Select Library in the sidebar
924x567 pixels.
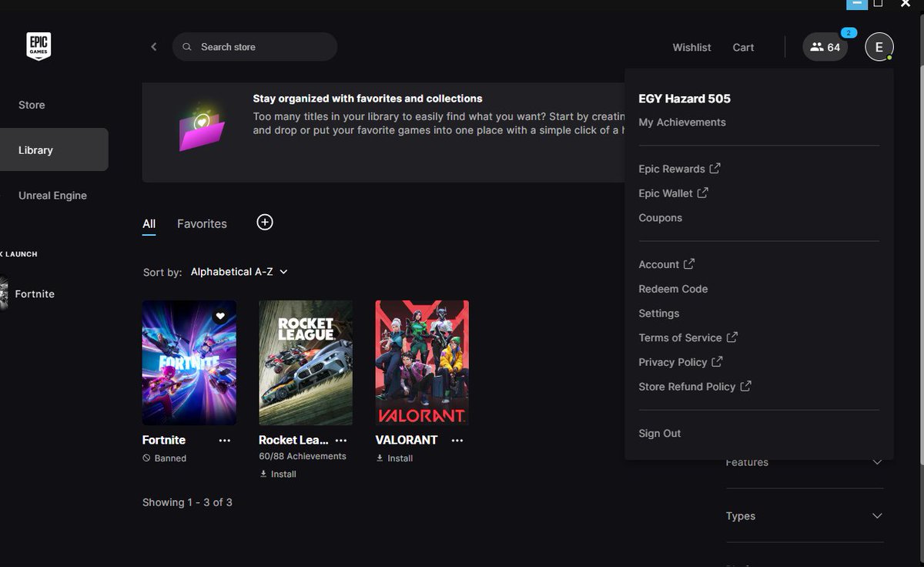54,149
